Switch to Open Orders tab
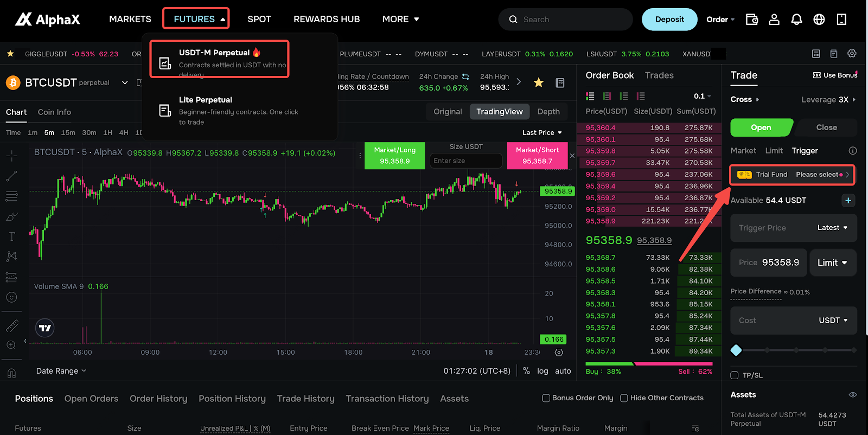Image resolution: width=868 pixels, height=435 pixels. (91, 399)
